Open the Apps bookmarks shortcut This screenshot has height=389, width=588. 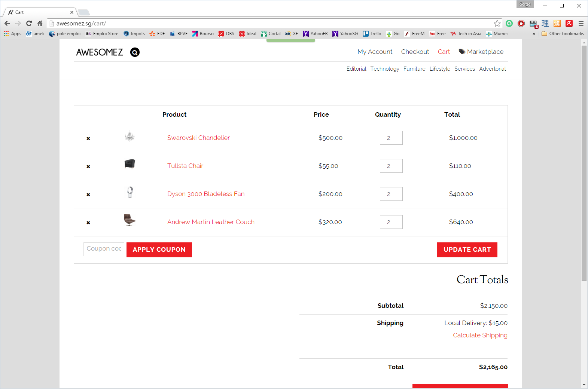[x=12, y=34]
